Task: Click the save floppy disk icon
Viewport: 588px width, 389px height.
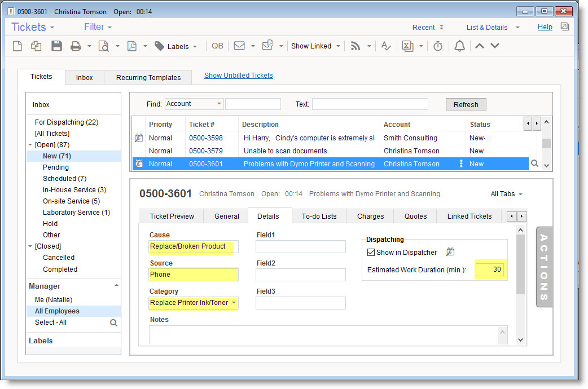Action: (56, 46)
